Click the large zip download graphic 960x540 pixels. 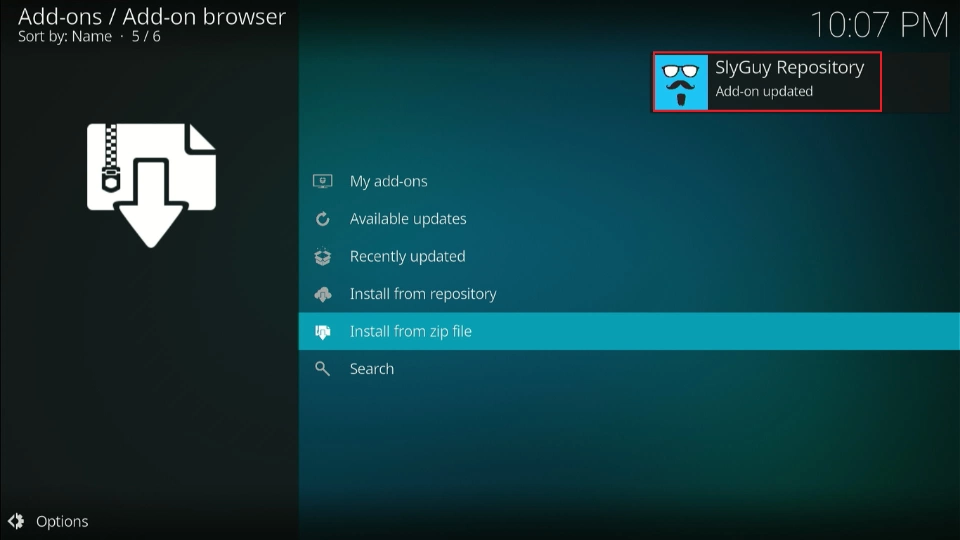(x=151, y=184)
